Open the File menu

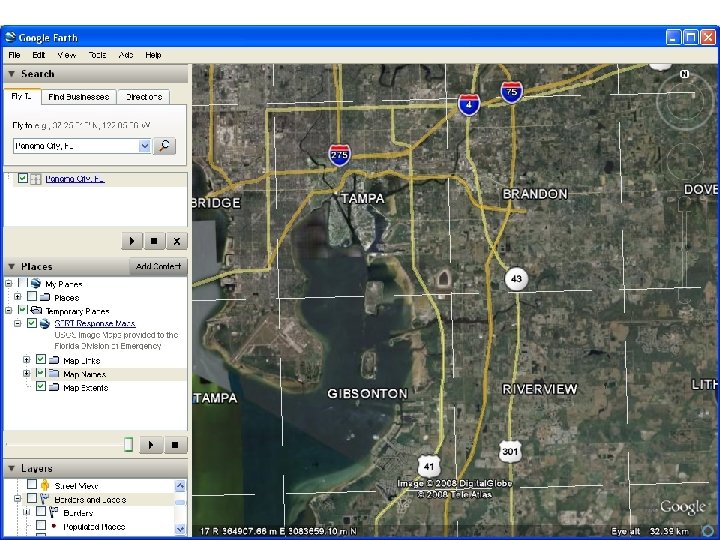click(14, 55)
